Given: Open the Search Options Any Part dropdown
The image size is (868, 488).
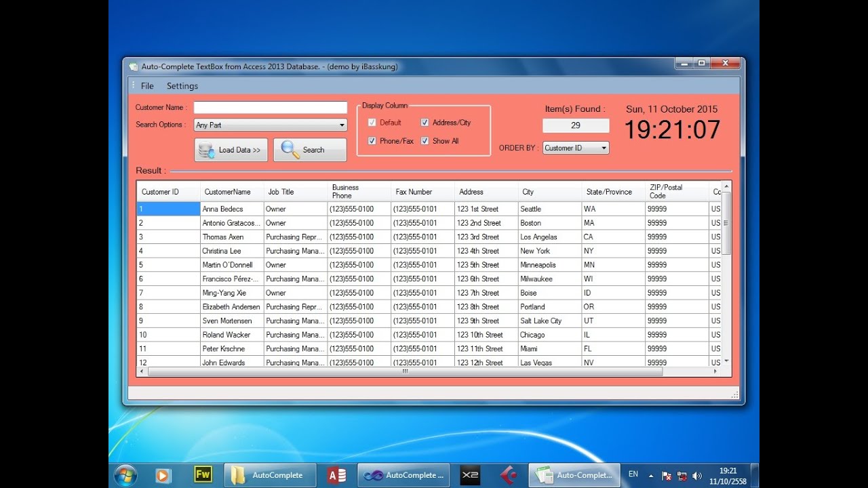Looking at the screenshot, I should [x=271, y=125].
